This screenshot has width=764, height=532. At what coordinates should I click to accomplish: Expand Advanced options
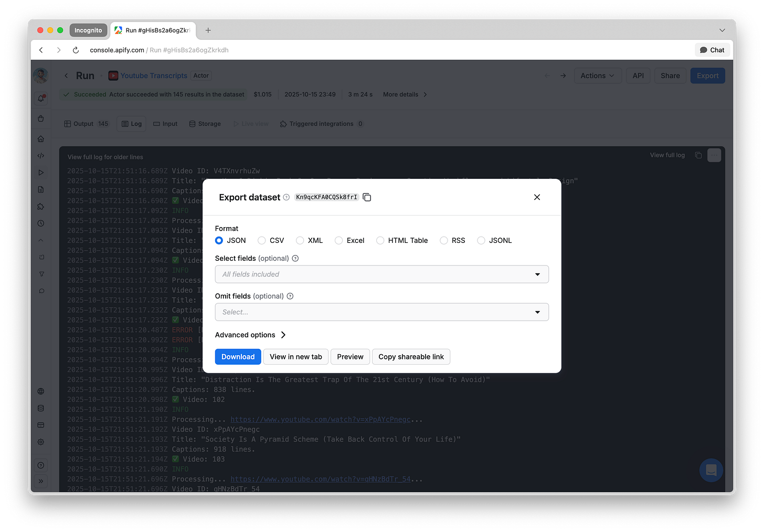pyautogui.click(x=250, y=335)
